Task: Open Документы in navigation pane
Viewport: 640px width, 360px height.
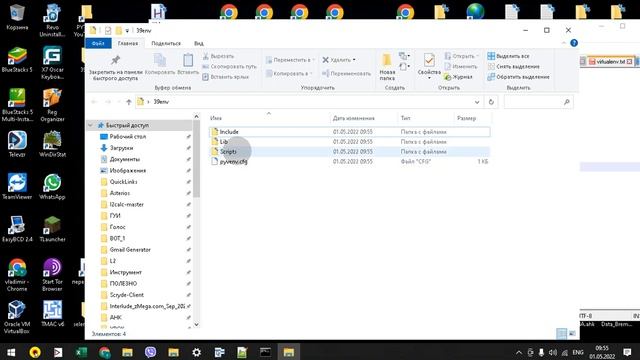Action: point(124,159)
